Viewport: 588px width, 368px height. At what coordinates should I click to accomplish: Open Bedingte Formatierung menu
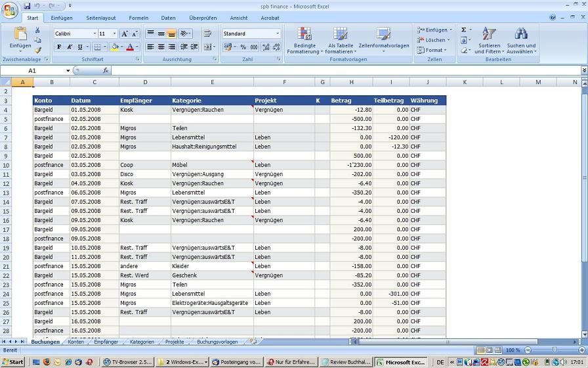click(x=305, y=41)
